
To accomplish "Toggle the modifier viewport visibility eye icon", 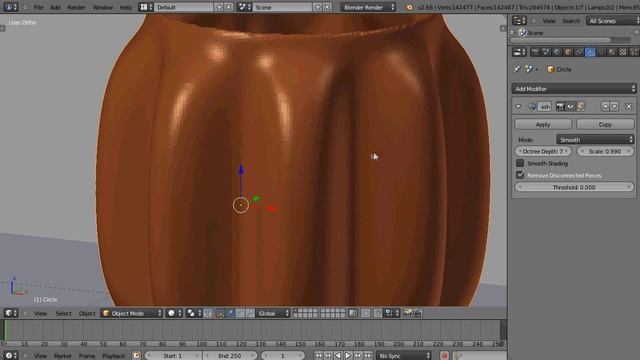I will 570,107.
